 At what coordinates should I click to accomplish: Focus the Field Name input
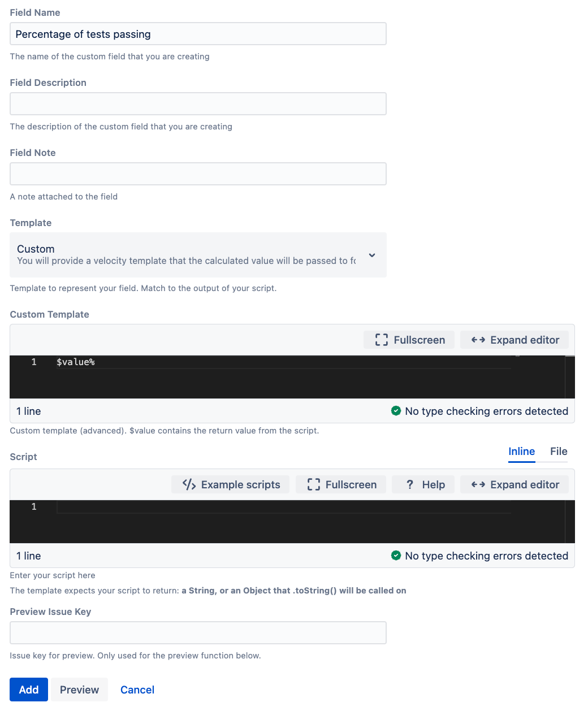pos(198,34)
